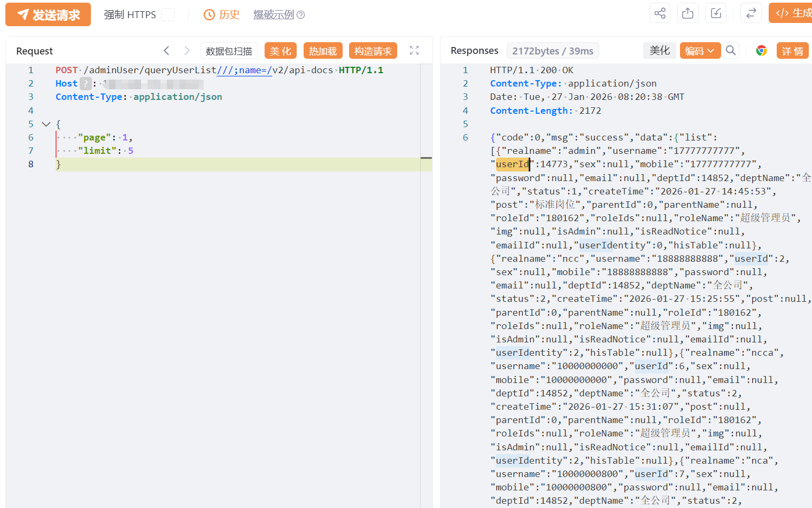
Task: Click the share icon in top toolbar
Action: tap(660, 13)
